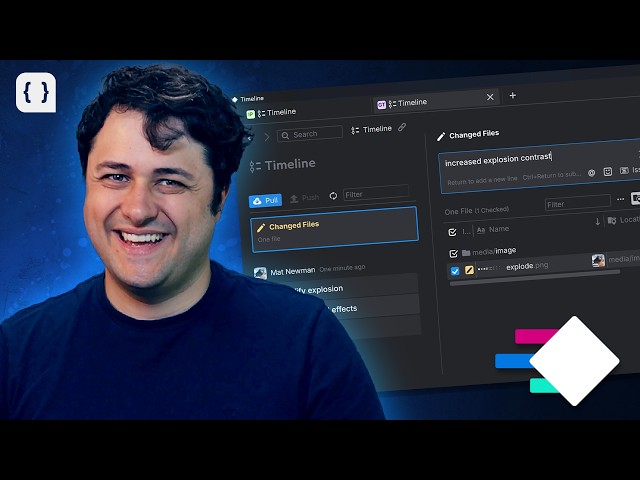This screenshot has height=480, width=640.
Task: Toggle the media/image folder checkbox
Action: tap(453, 253)
